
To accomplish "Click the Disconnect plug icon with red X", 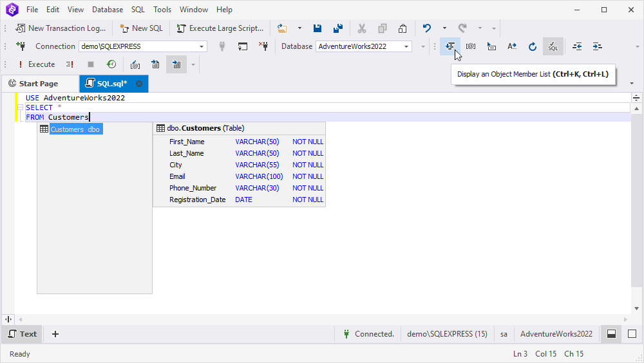I will pos(263,46).
